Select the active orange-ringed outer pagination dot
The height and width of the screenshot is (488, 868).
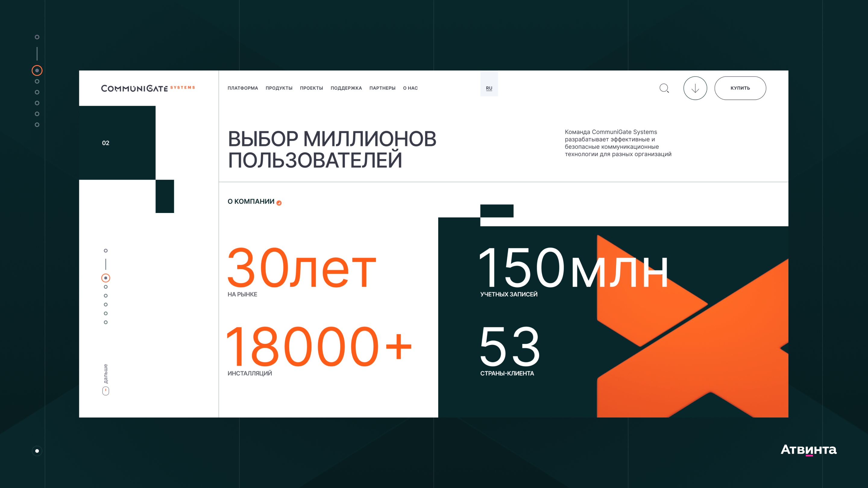tap(37, 70)
